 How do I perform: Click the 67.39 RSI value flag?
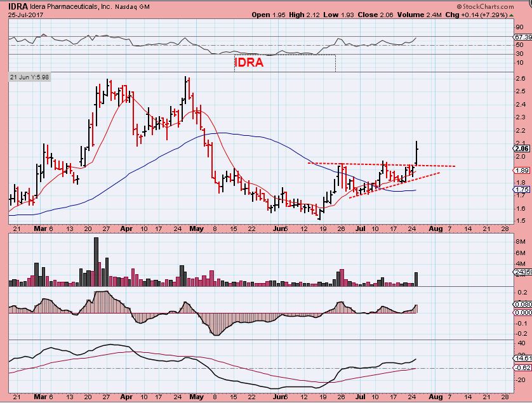point(522,37)
